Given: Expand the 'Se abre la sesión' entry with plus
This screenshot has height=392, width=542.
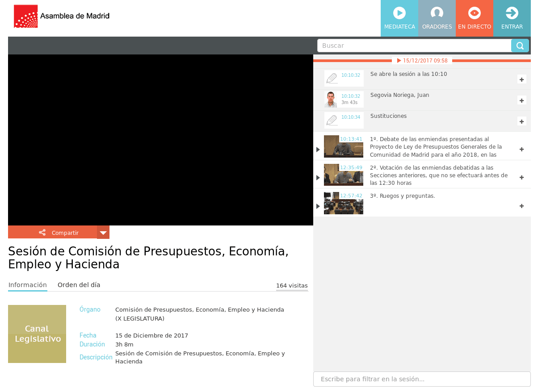Looking at the screenshot, I should pos(521,79).
